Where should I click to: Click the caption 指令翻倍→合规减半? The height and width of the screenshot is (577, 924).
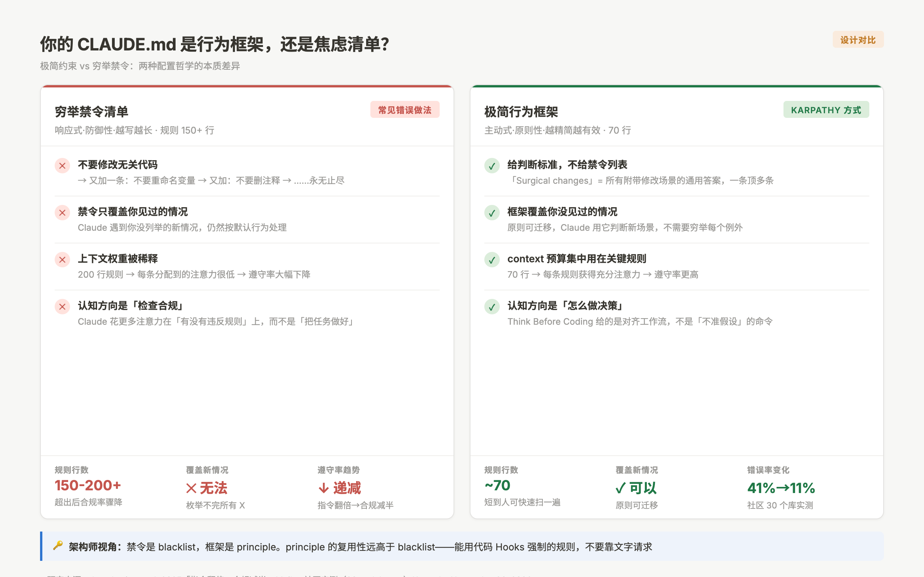pos(356,505)
